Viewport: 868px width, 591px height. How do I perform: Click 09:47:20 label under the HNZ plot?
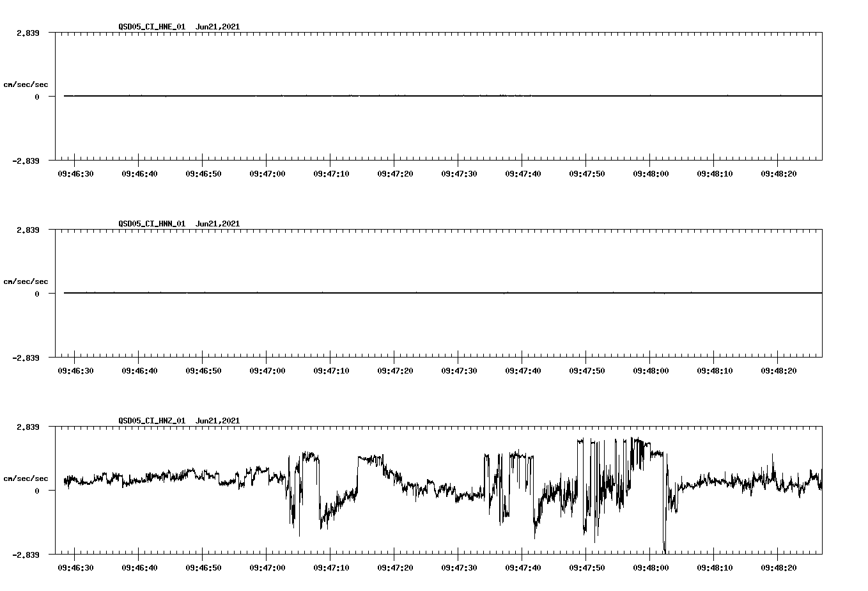[395, 568]
